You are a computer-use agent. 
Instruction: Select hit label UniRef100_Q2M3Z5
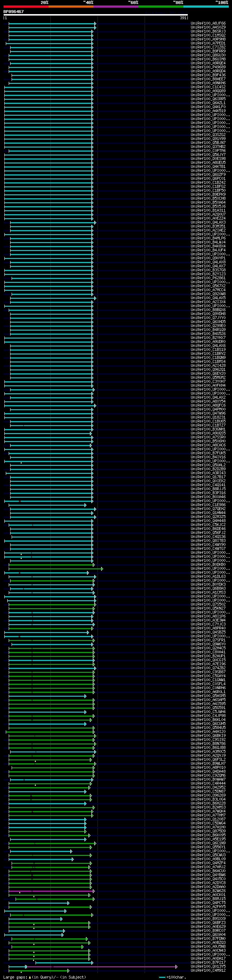click(x=208, y=517)
